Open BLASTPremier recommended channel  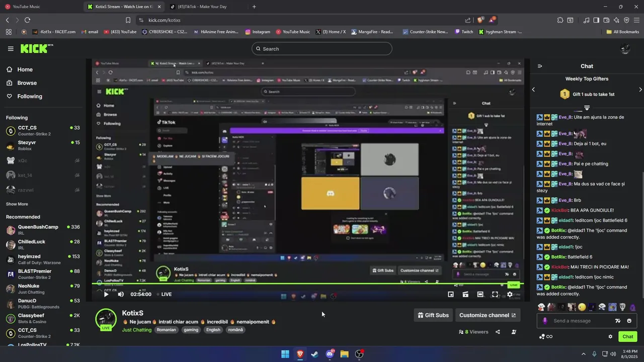[x=43, y=274]
